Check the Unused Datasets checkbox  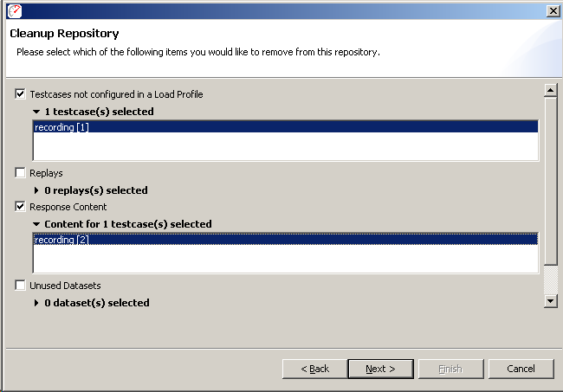coord(20,285)
